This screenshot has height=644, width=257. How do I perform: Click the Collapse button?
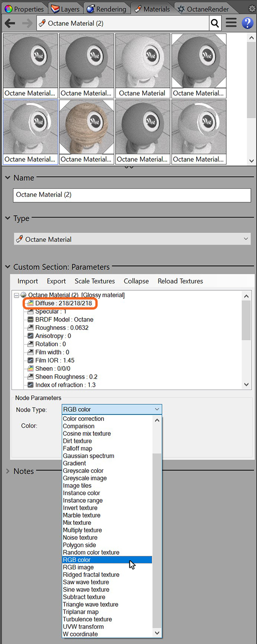(x=136, y=281)
